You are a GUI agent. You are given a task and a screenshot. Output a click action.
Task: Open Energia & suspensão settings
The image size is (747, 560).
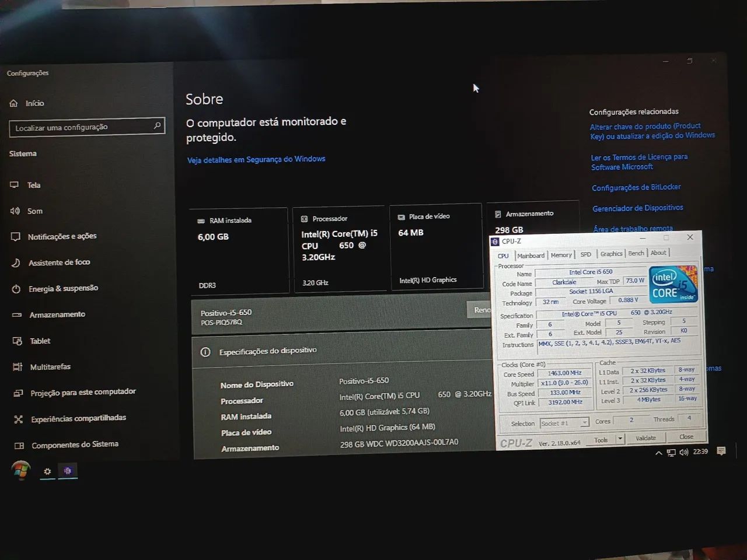click(x=54, y=289)
